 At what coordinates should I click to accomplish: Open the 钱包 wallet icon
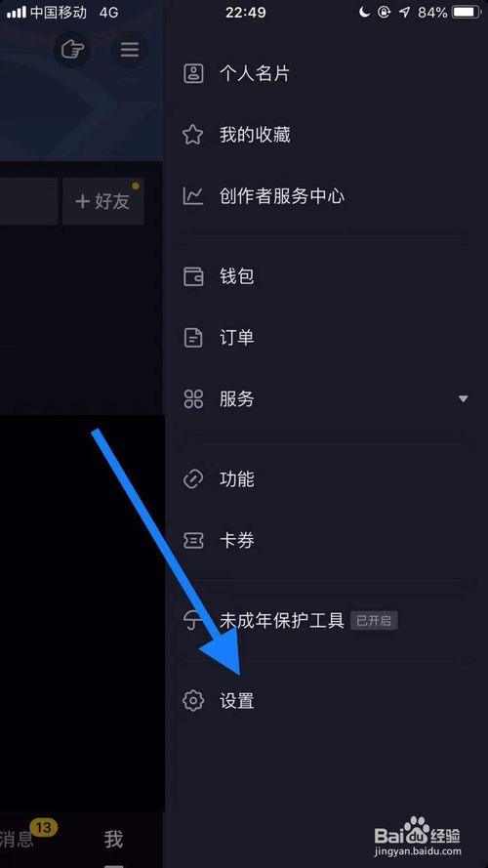193,275
